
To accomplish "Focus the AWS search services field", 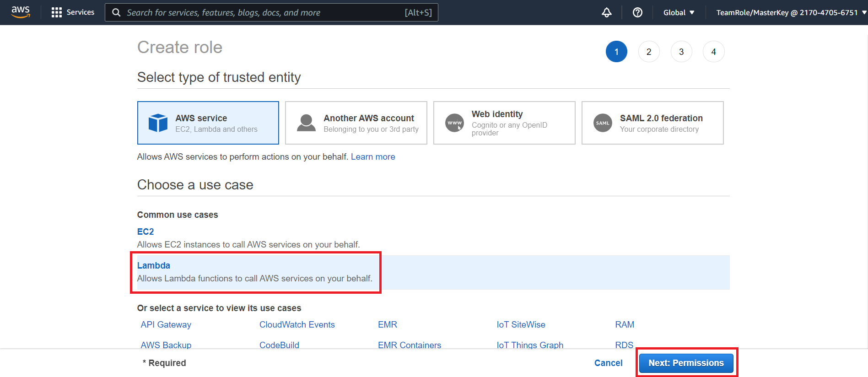I will [271, 12].
